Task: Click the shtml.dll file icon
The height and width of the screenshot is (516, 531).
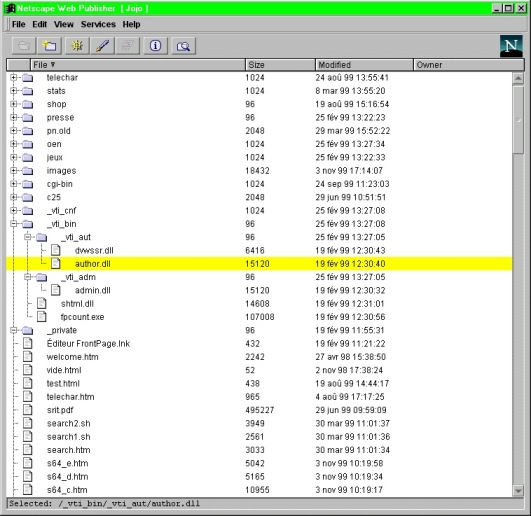Action: (x=42, y=304)
